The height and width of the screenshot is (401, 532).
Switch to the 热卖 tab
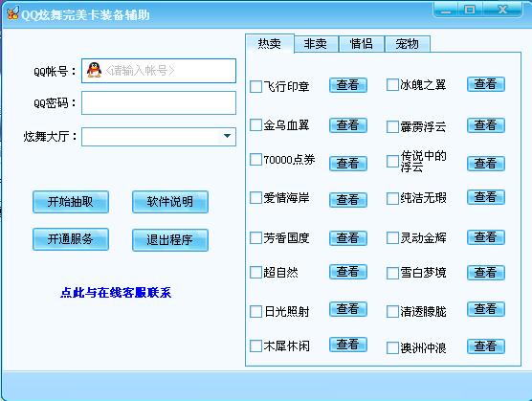click(270, 43)
